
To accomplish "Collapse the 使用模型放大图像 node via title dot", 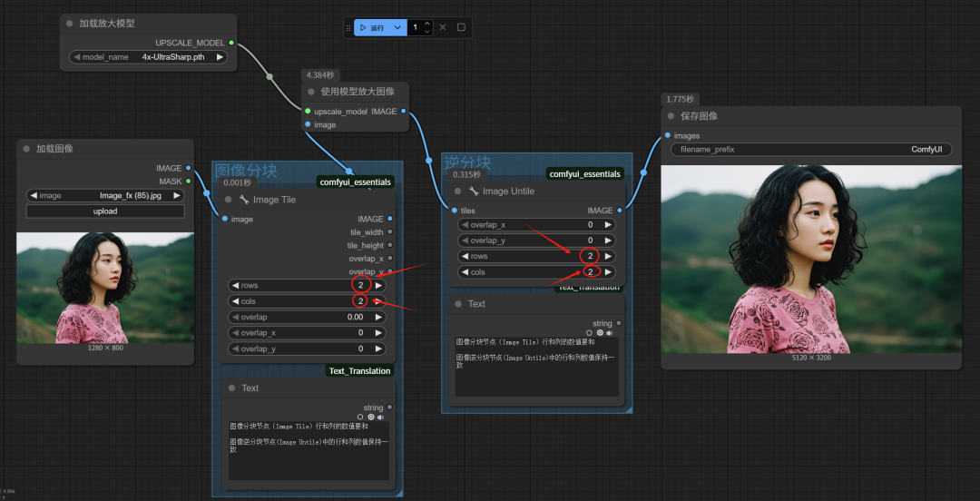I will pos(310,92).
